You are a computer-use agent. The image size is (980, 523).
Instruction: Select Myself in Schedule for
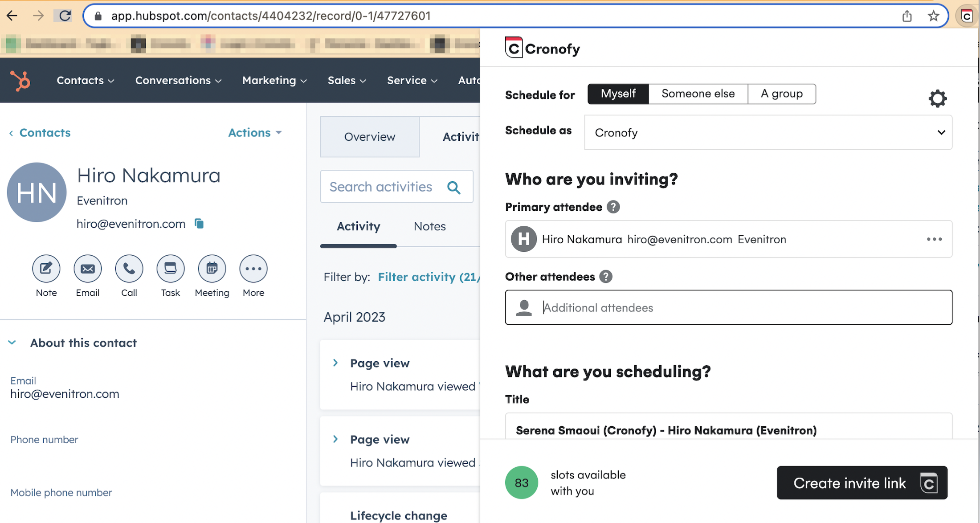click(x=618, y=94)
